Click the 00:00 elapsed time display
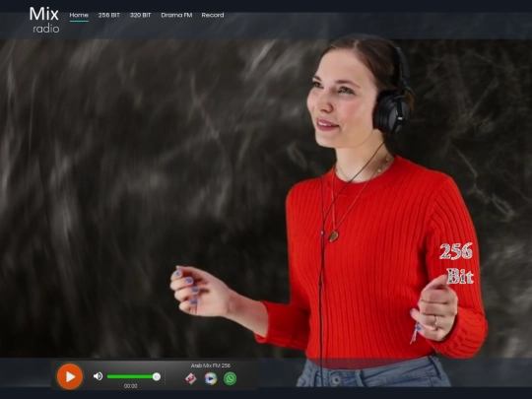The image size is (532, 399). point(131,386)
